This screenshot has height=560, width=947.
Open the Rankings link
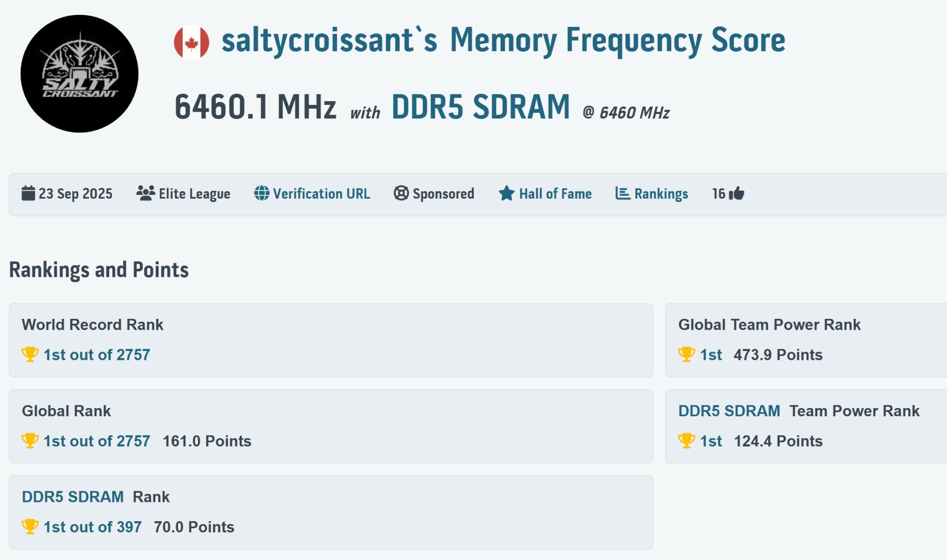661,194
